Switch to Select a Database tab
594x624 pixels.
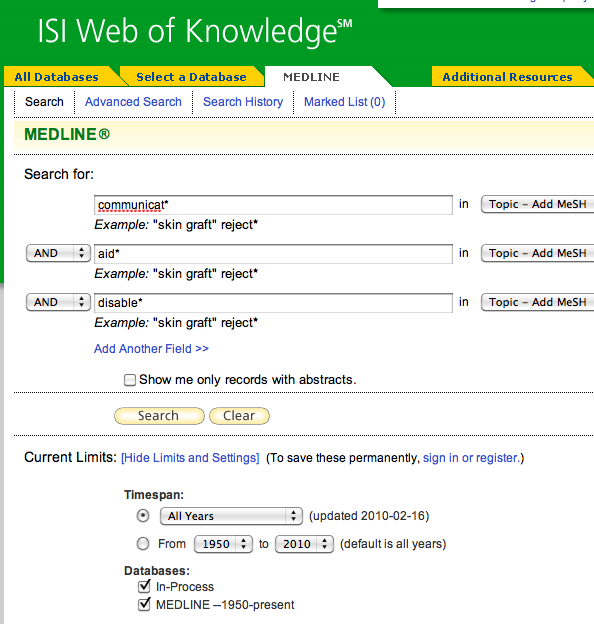pyautogui.click(x=191, y=77)
